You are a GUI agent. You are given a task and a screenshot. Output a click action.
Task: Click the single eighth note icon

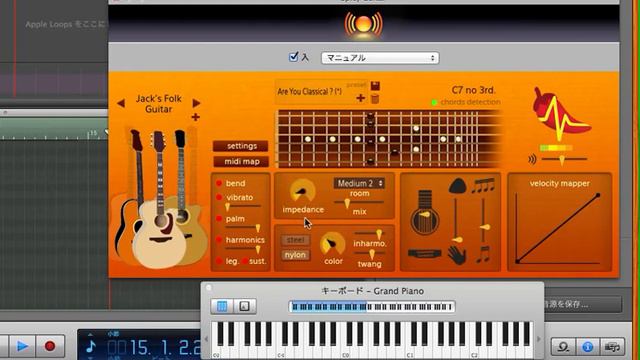(483, 254)
